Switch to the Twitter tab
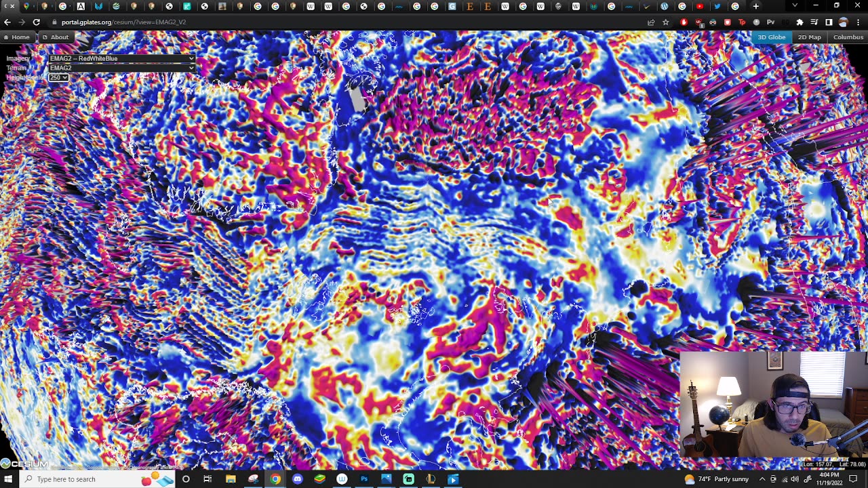This screenshot has height=488, width=868. point(717,6)
